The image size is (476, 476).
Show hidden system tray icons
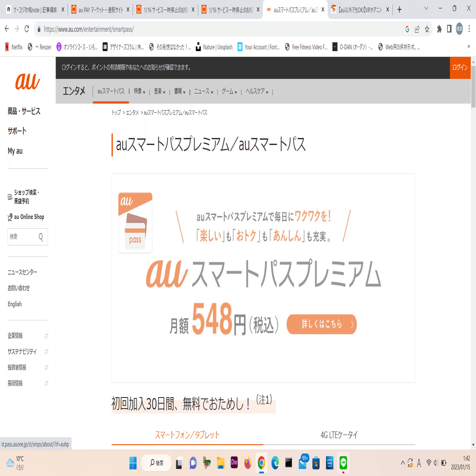402,463
